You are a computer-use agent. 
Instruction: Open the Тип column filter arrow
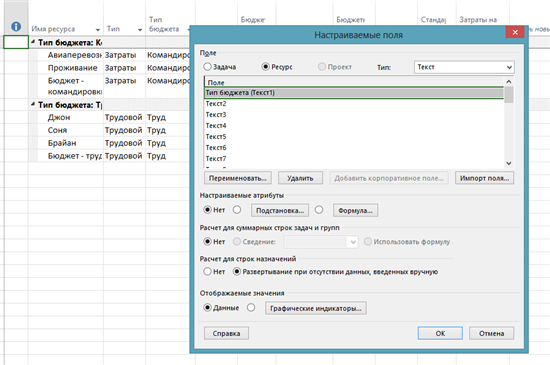(x=140, y=30)
